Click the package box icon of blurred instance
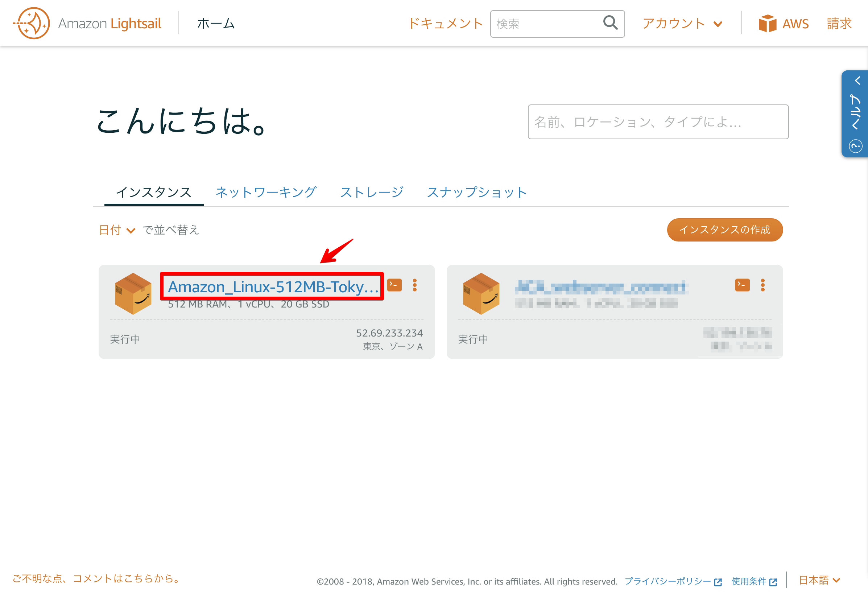 coord(481,294)
